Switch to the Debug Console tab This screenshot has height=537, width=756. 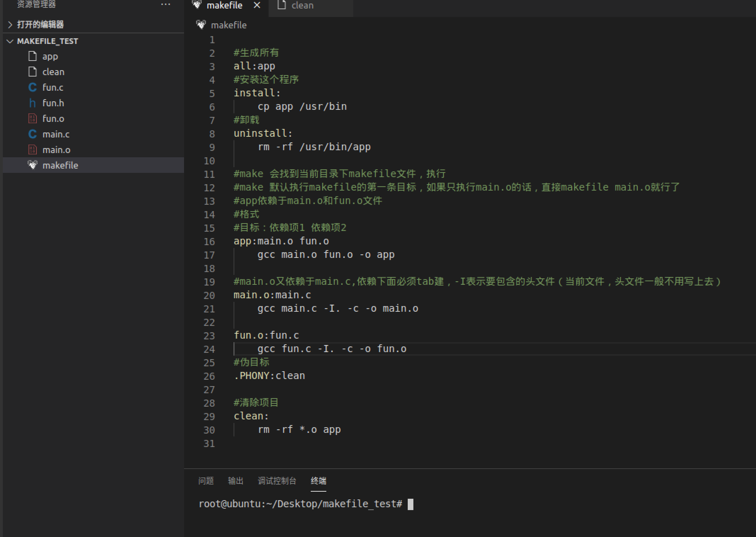coord(277,481)
